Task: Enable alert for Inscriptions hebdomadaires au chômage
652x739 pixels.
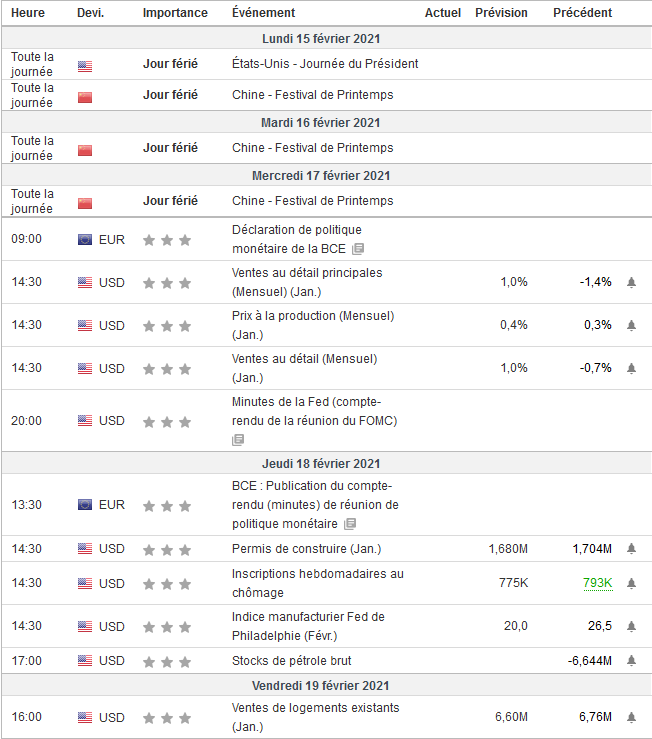Action: click(631, 583)
